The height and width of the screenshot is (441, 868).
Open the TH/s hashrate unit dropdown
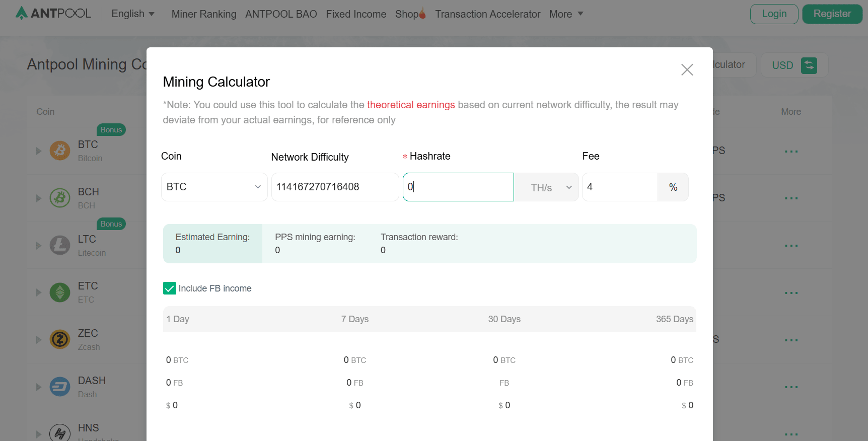pos(546,187)
